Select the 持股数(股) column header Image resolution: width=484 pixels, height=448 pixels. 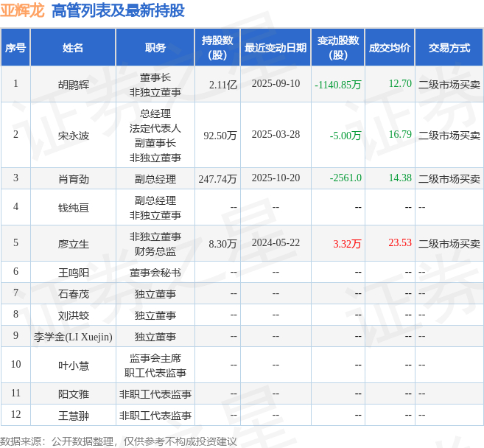pyautogui.click(x=217, y=48)
